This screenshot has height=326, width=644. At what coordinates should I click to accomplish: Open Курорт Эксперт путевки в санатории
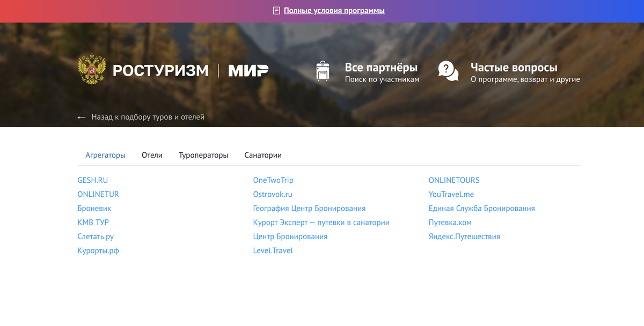click(x=321, y=222)
